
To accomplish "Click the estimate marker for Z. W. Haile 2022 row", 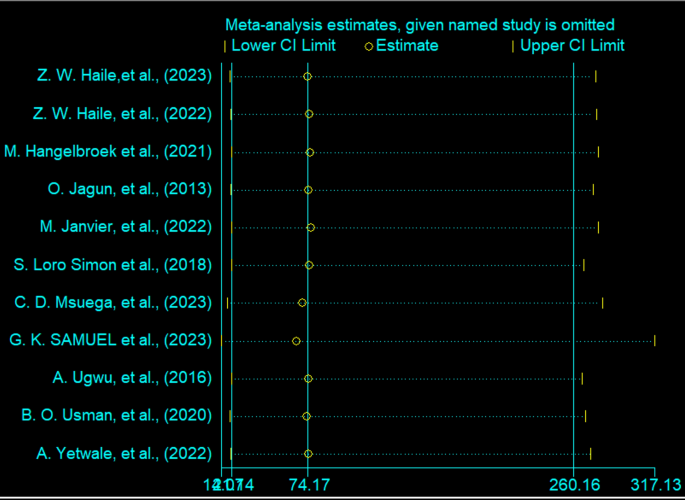I will pyautogui.click(x=309, y=114).
